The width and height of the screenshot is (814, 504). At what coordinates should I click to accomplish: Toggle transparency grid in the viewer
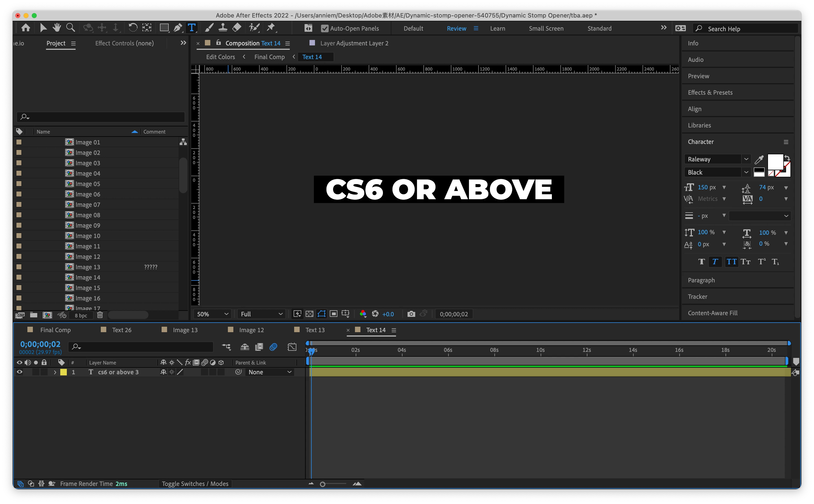click(x=309, y=314)
